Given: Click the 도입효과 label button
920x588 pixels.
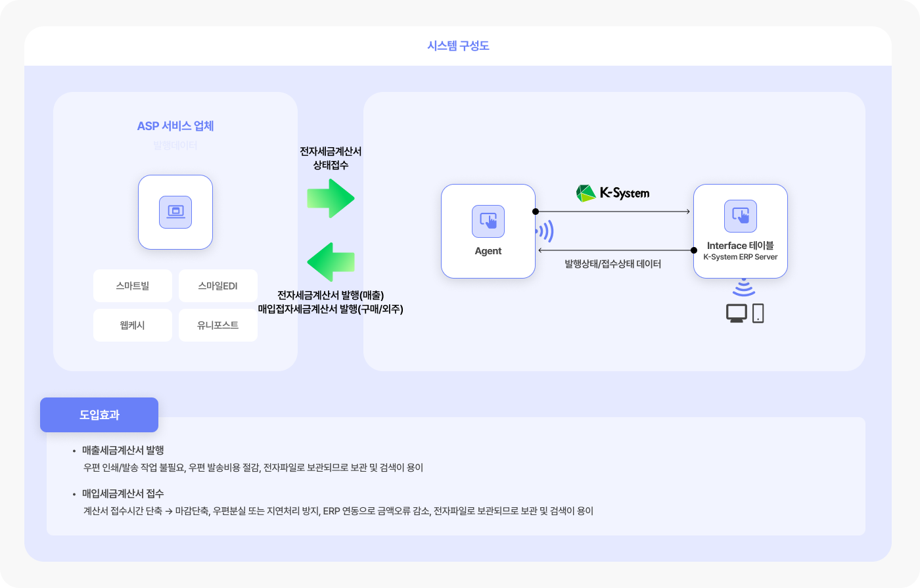Looking at the screenshot, I should coord(99,415).
